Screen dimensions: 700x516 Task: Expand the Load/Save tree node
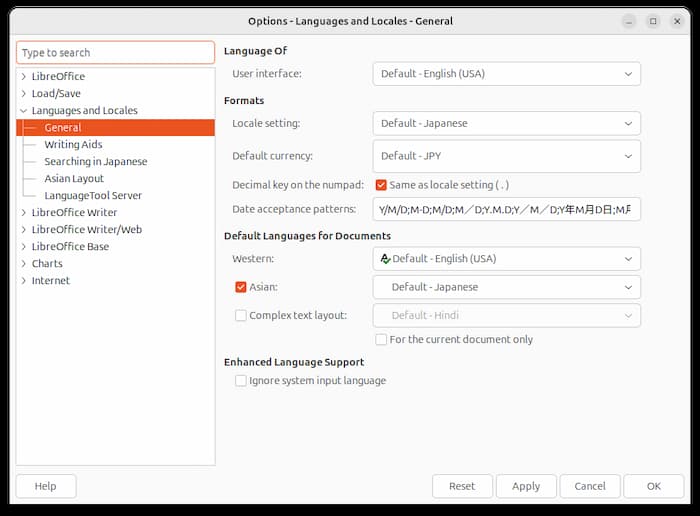pyautogui.click(x=24, y=93)
